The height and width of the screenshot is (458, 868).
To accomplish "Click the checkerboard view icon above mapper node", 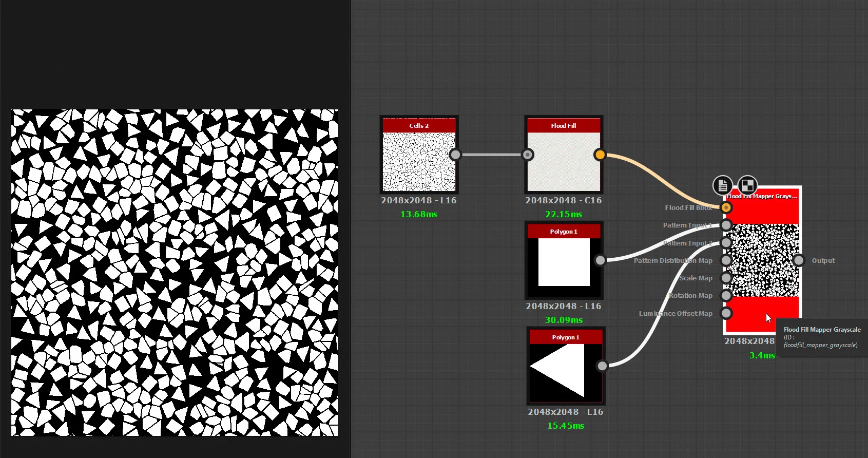I will coord(747,185).
